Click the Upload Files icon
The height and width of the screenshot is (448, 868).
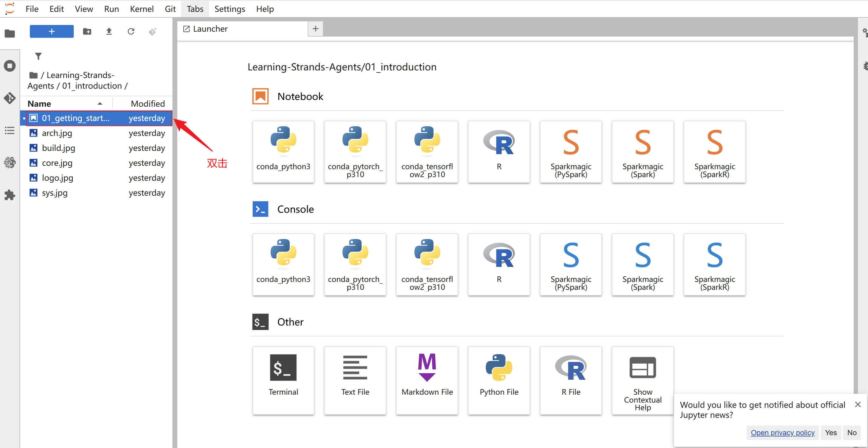[109, 31]
